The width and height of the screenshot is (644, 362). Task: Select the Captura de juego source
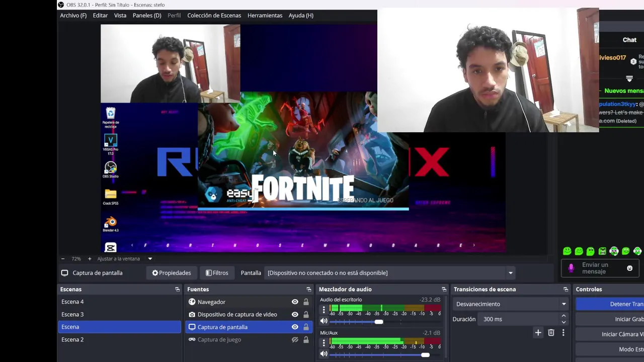coord(219,340)
